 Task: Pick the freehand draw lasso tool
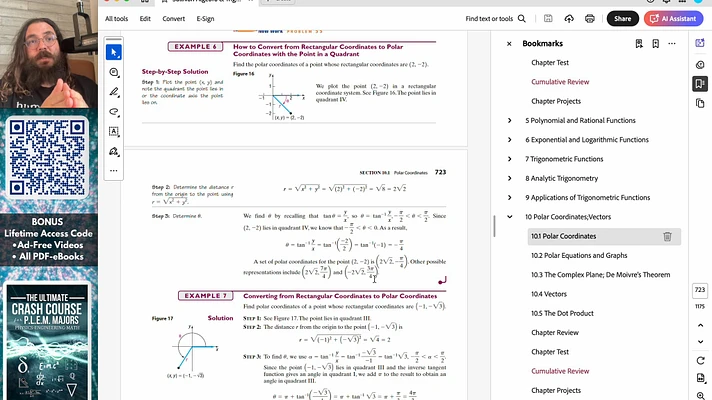pos(114,112)
